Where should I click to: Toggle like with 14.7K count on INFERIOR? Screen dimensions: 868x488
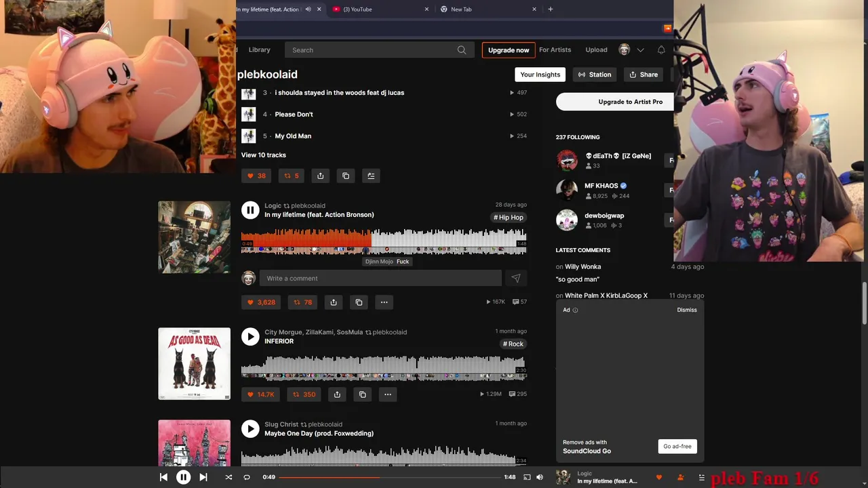261,394
